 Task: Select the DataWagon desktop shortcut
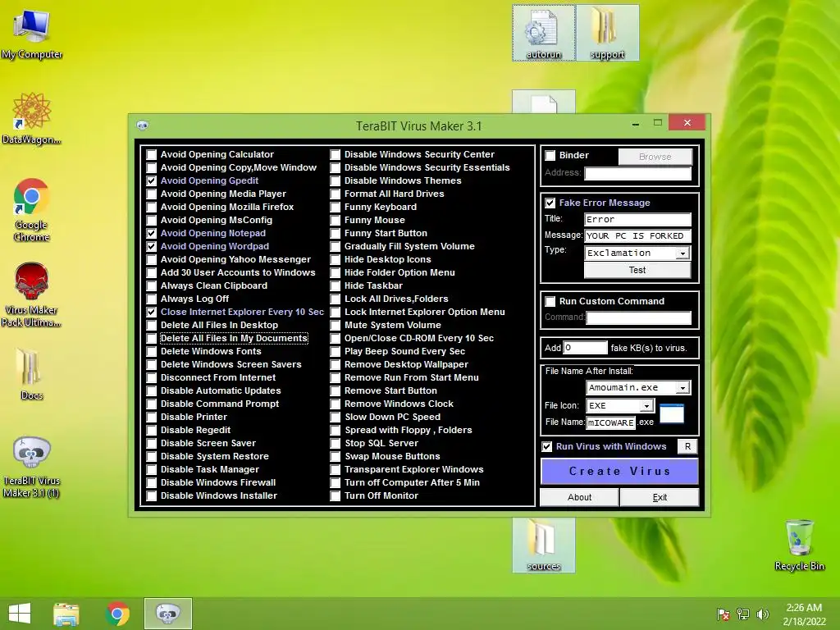point(32,118)
